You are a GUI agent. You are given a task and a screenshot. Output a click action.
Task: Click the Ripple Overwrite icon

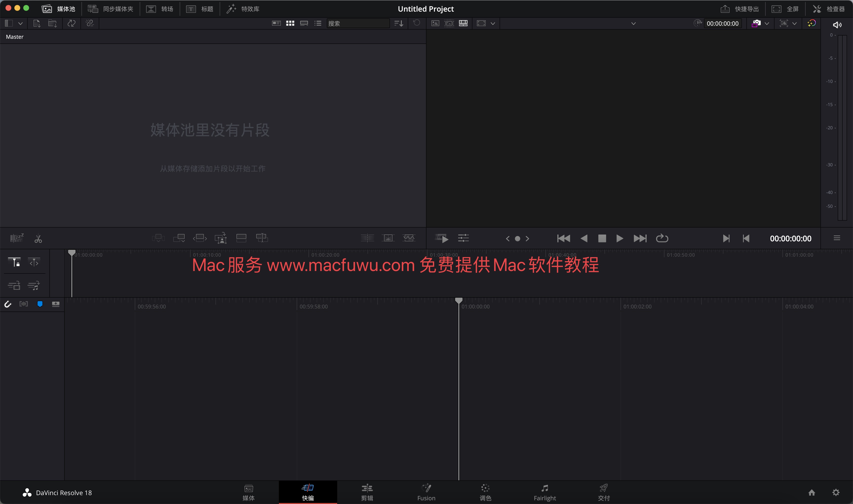tap(200, 238)
